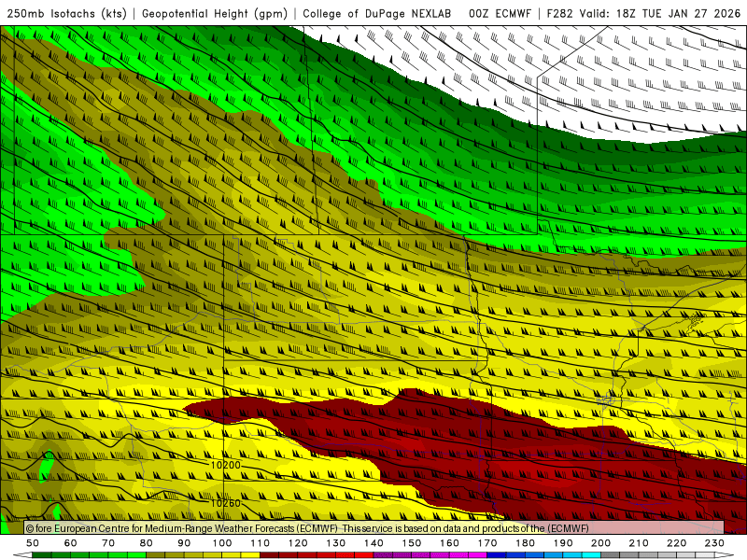Click the 'Valid: 18Z TUE JAN 27 2026' text
The height and width of the screenshot is (560, 747).
click(x=660, y=13)
